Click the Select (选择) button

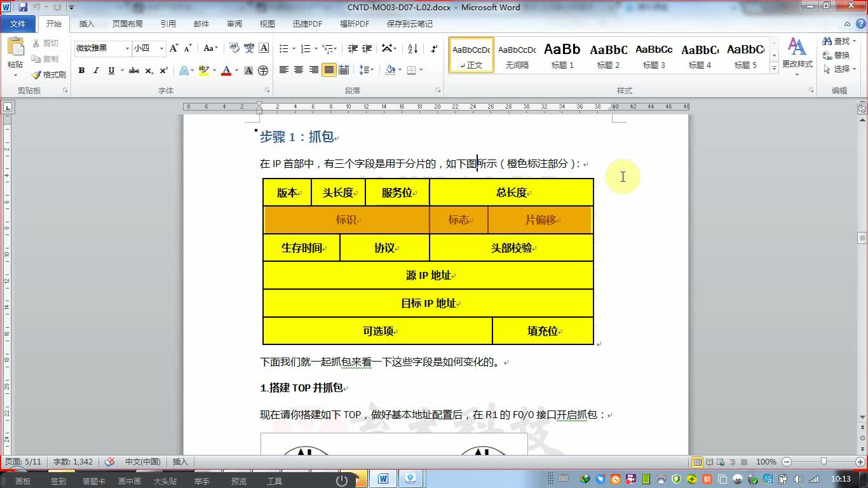pos(841,69)
